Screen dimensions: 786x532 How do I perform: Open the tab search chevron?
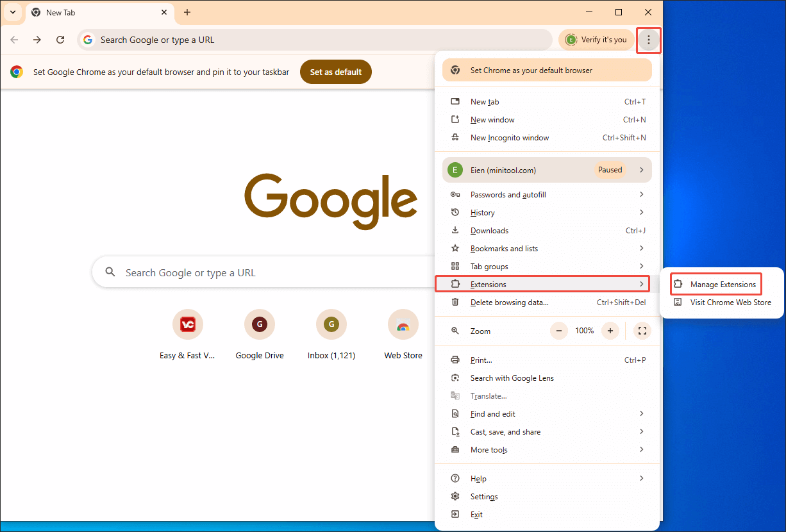pos(12,12)
